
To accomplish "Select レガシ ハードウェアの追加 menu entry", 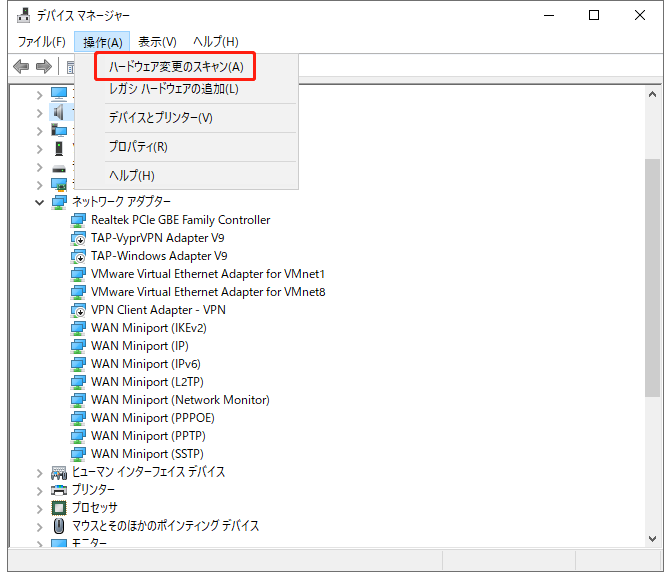I will point(173,89).
